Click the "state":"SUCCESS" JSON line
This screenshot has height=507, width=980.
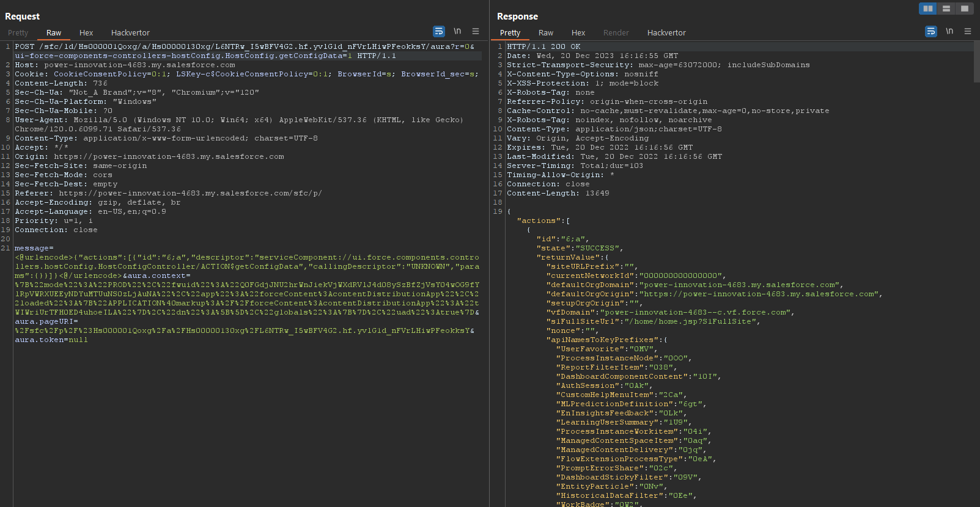click(580, 248)
